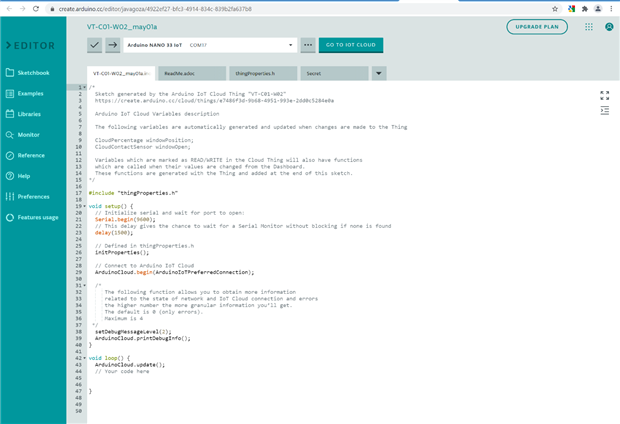620x424 pixels.
Task: Open the user profile avatar
Action: tap(609, 27)
